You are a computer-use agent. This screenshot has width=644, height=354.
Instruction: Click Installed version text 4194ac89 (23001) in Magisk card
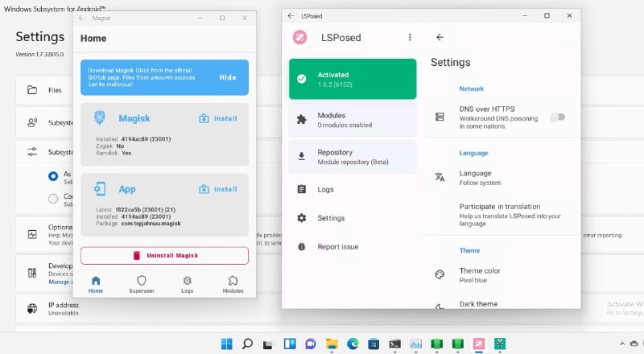(x=146, y=139)
